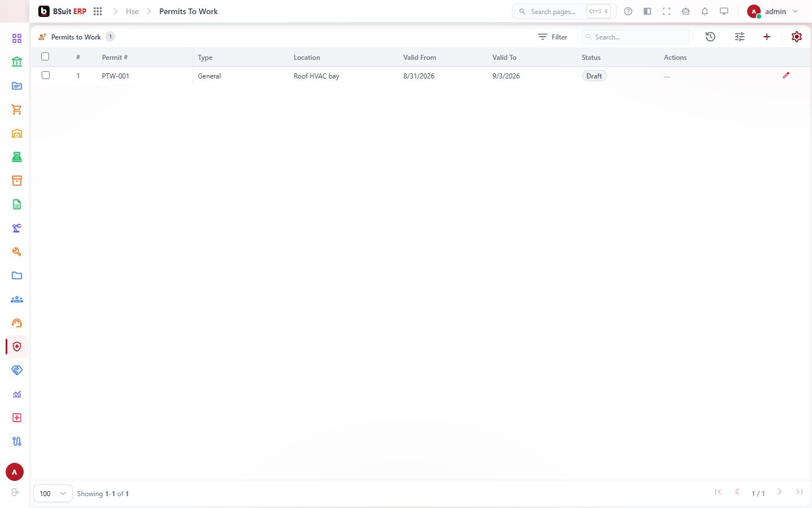Go to the previous page
Image resolution: width=812 pixels, height=508 pixels.
(x=737, y=492)
